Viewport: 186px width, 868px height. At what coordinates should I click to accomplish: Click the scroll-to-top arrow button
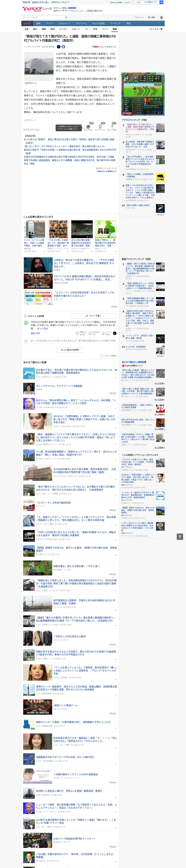tap(180, 536)
